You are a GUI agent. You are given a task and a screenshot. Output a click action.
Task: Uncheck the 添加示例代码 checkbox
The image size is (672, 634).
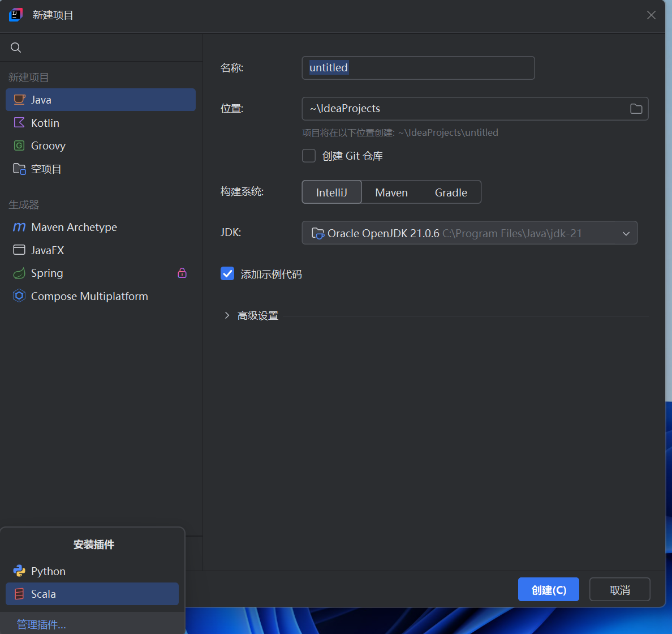pos(227,273)
